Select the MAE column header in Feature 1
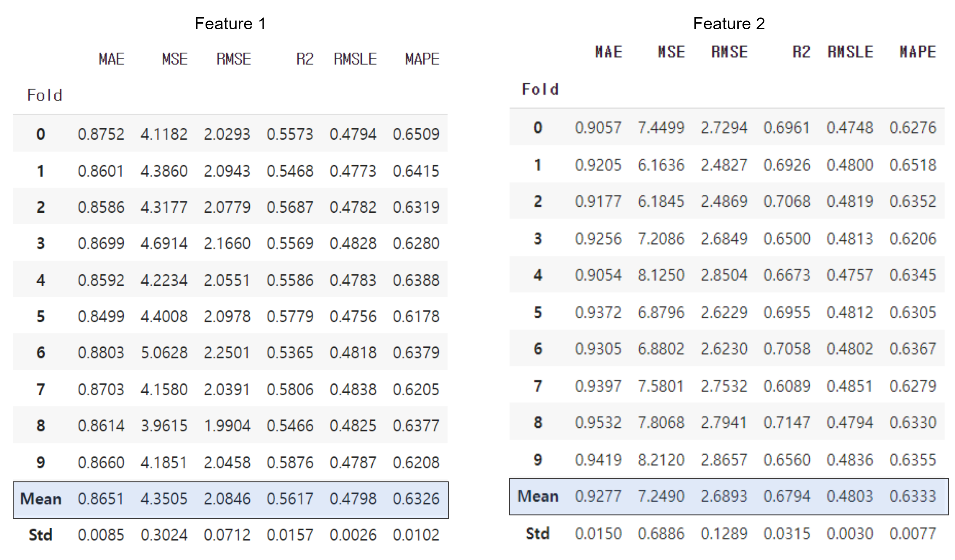 112,59
